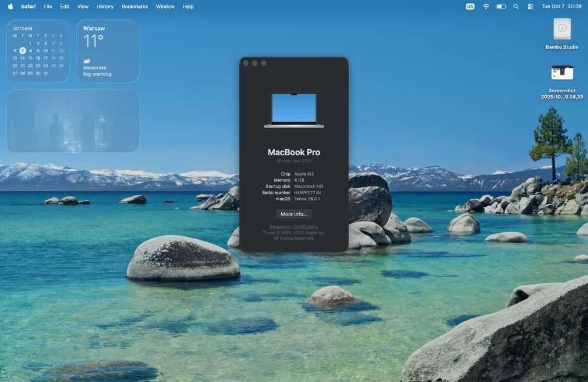Image resolution: width=588 pixels, height=382 pixels.
Task: Close the About This Mac window
Action: click(x=246, y=63)
